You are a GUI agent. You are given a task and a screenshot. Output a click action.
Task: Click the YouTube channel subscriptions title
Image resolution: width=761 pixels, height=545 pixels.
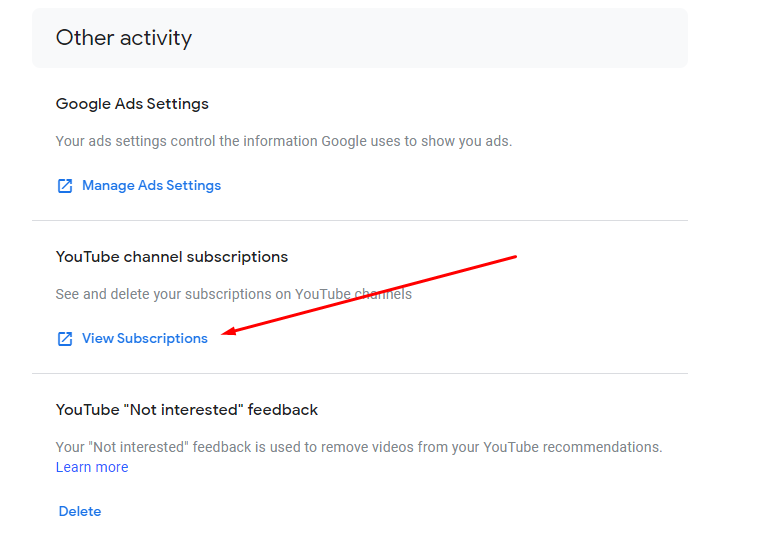pyautogui.click(x=172, y=257)
